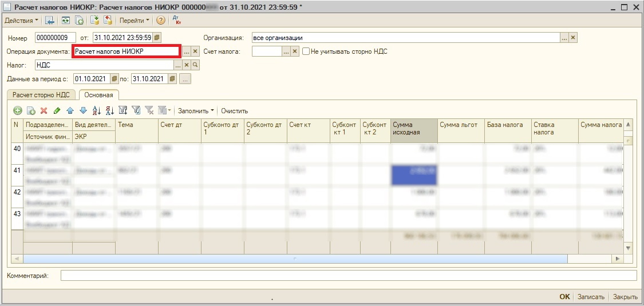The height and width of the screenshot is (306, 644).
Task: Click the pencil edit row icon
Action: click(57, 110)
